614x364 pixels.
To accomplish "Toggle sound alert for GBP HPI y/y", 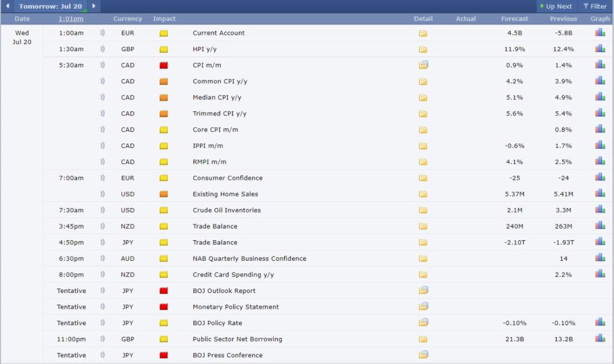I will pos(102,49).
